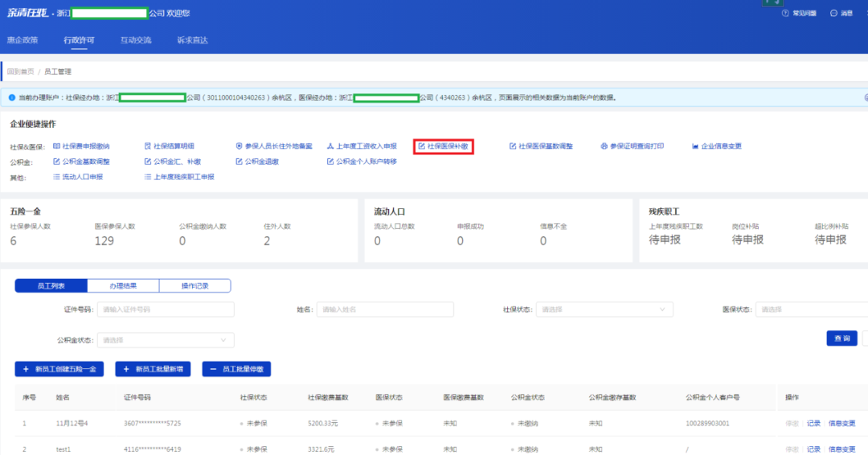
Task: Click 新员工创建五险一金 button
Action: [59, 369]
